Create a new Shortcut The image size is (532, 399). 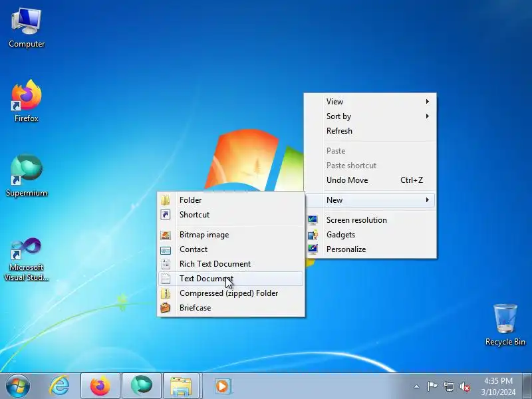point(231,214)
